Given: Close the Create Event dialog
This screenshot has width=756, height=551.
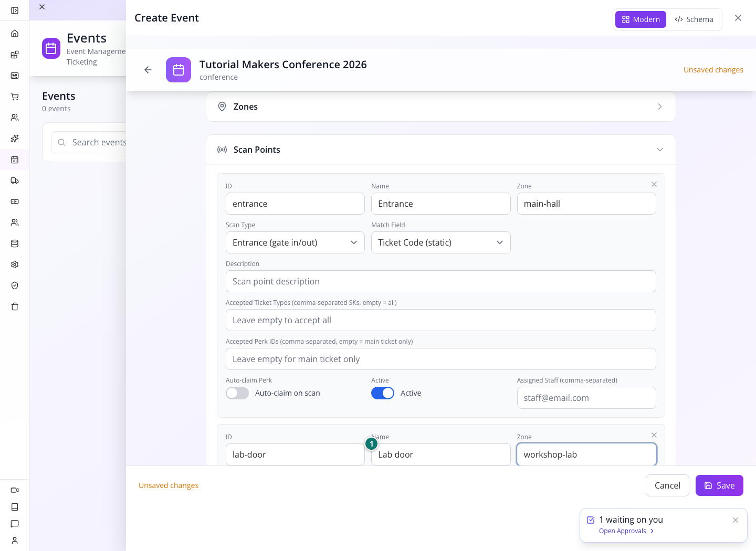Looking at the screenshot, I should pos(738,18).
